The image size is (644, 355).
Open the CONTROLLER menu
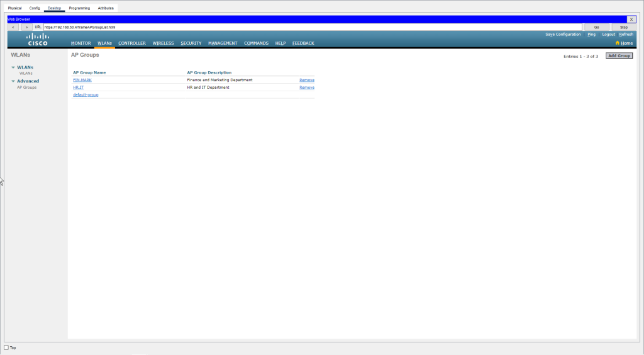132,43
